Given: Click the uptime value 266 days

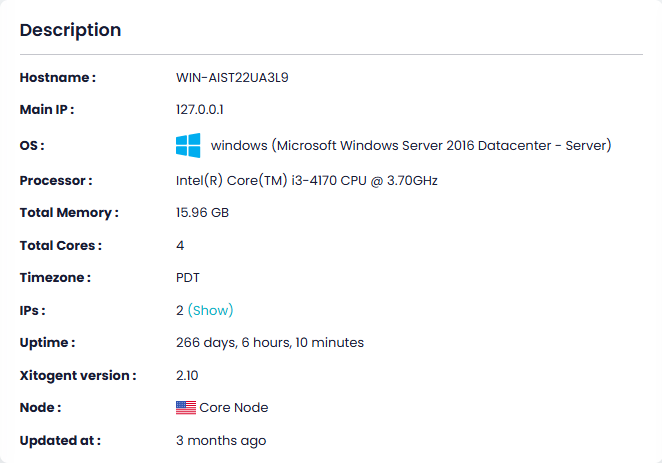Looking at the screenshot, I should click(x=270, y=343).
